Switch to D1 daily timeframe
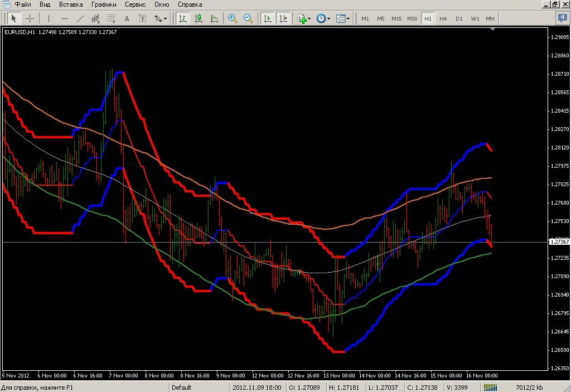This screenshot has width=571, height=392. tap(459, 18)
